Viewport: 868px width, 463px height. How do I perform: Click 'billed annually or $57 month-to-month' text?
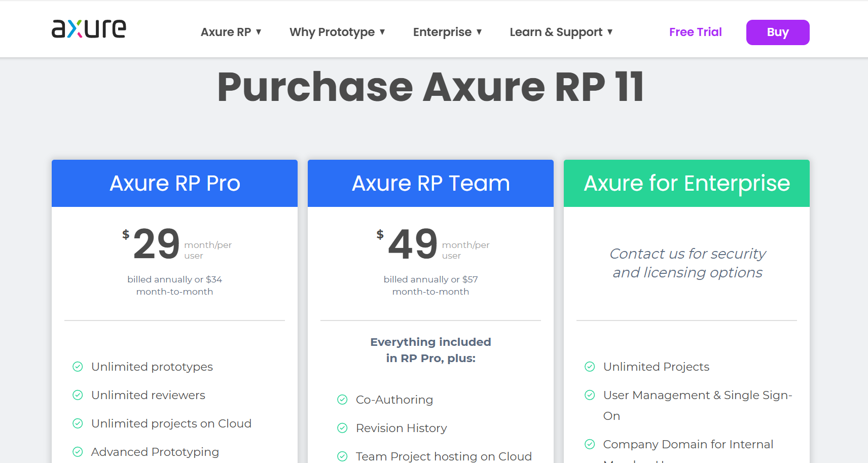point(430,286)
